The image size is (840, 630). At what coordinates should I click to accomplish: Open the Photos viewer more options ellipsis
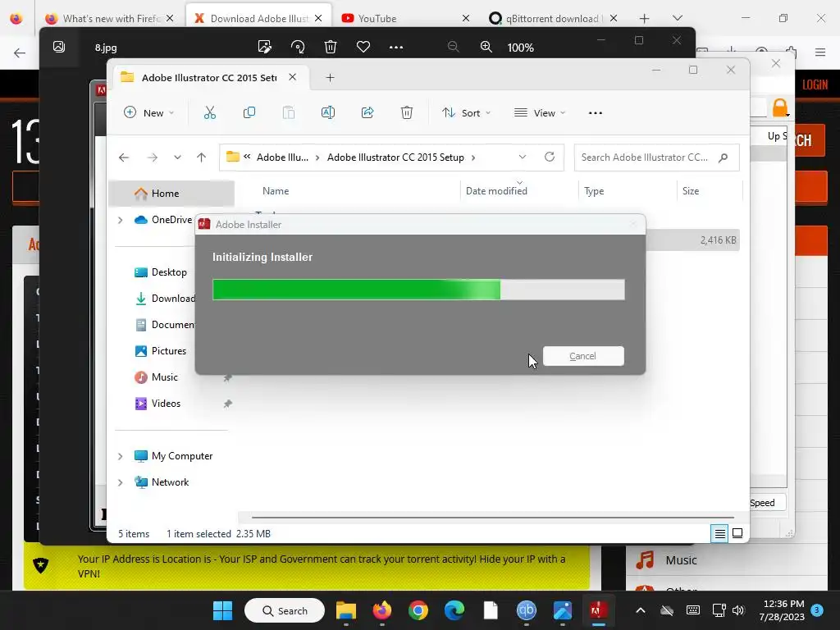click(x=396, y=47)
